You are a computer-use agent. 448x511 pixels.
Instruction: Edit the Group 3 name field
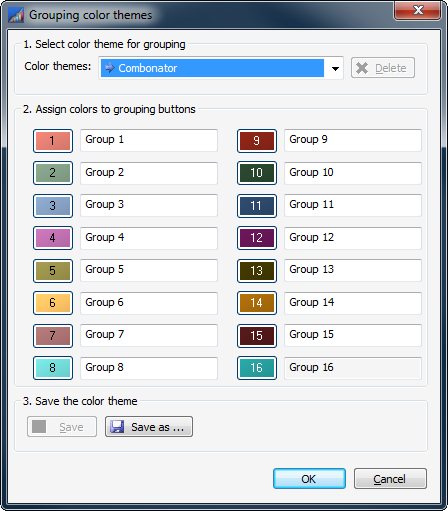[149, 205]
